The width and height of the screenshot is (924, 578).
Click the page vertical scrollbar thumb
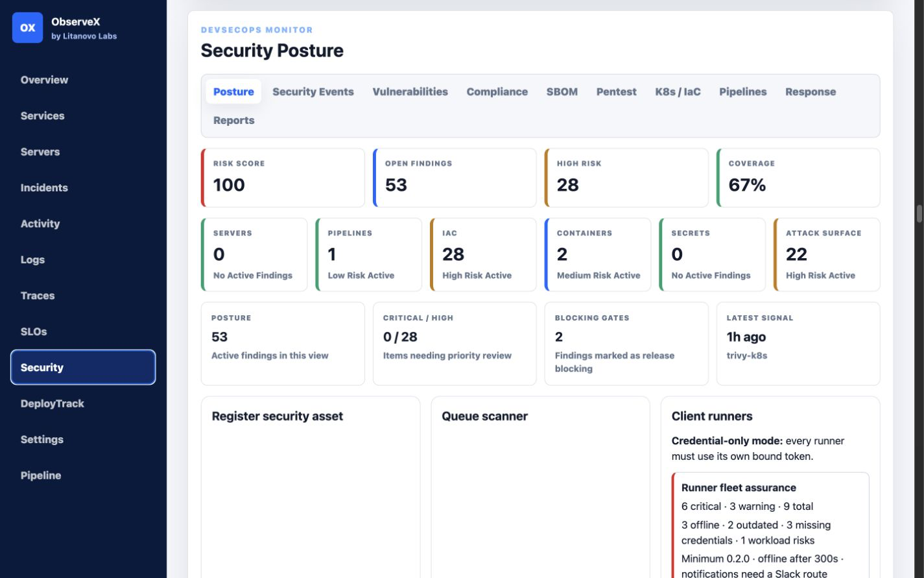coord(919,213)
